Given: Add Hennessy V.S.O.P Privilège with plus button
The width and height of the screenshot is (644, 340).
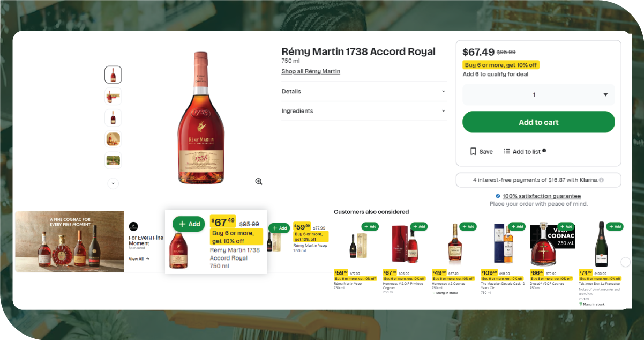Looking at the screenshot, I should 419,227.
